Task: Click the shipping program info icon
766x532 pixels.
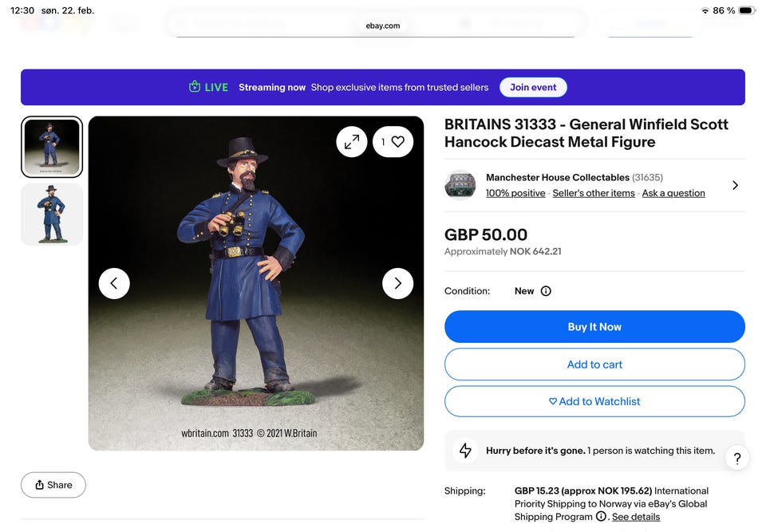Action: pos(601,516)
